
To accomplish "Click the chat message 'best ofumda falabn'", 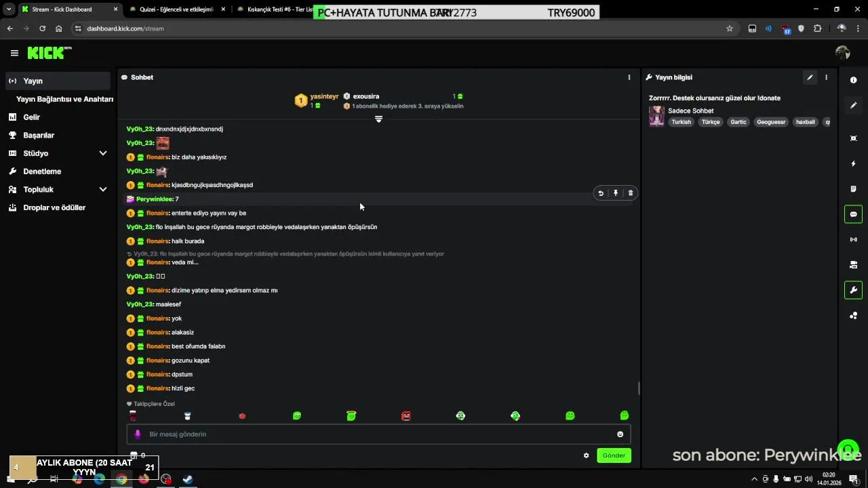I will tap(198, 346).
